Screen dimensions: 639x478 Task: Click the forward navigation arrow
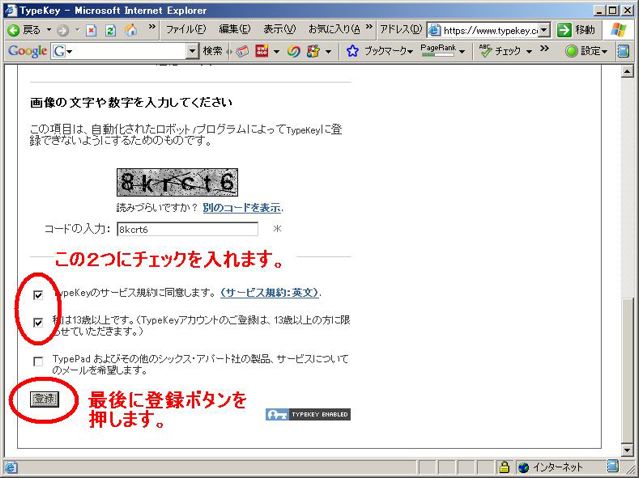[x=63, y=30]
